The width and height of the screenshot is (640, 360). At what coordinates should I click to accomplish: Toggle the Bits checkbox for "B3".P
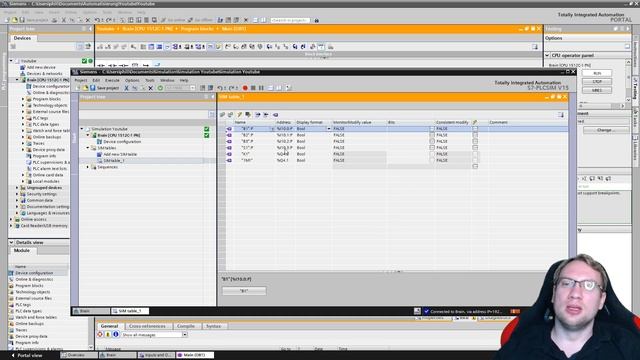pyautogui.click(x=432, y=141)
